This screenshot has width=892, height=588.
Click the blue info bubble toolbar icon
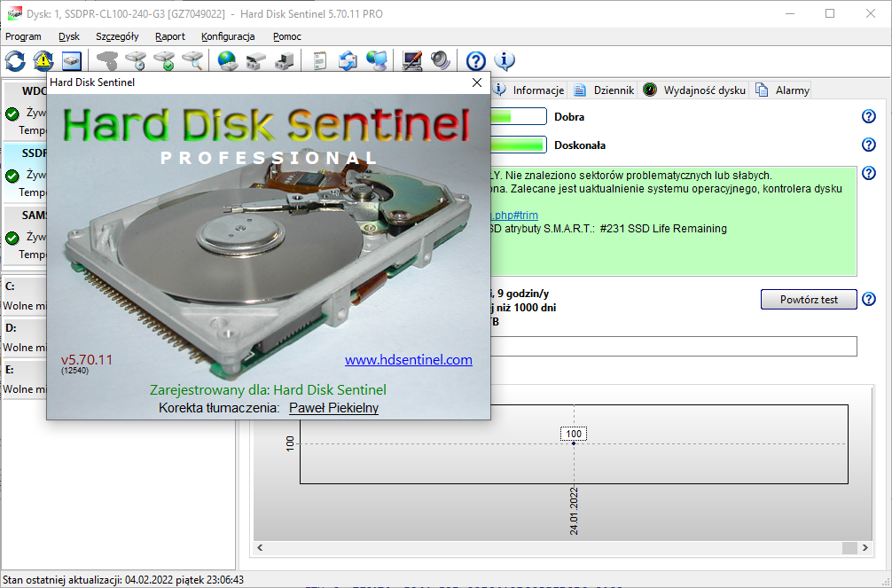click(505, 60)
